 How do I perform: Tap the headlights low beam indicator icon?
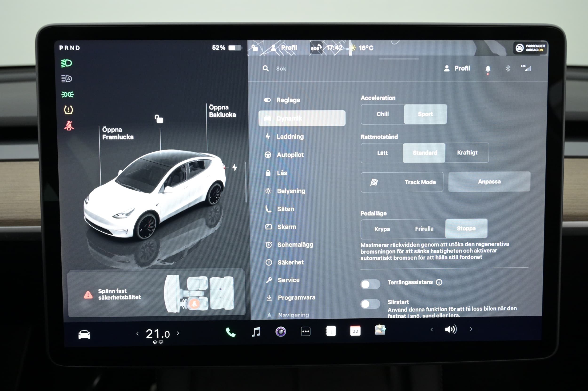point(67,63)
